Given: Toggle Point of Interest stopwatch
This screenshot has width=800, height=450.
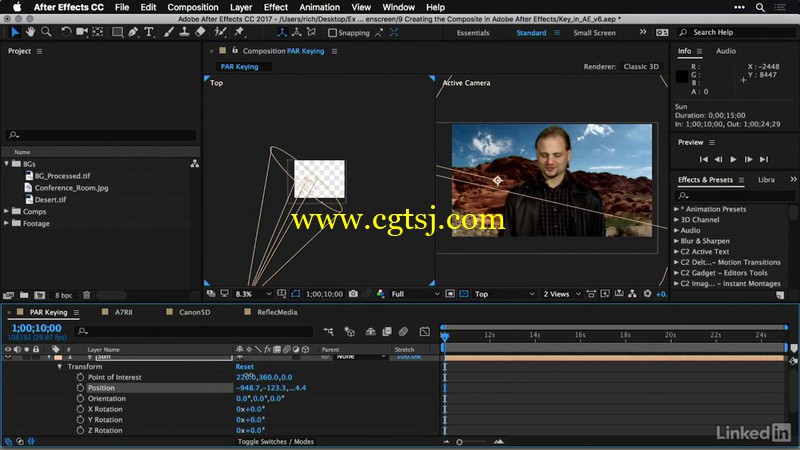Looking at the screenshot, I should click(x=80, y=377).
